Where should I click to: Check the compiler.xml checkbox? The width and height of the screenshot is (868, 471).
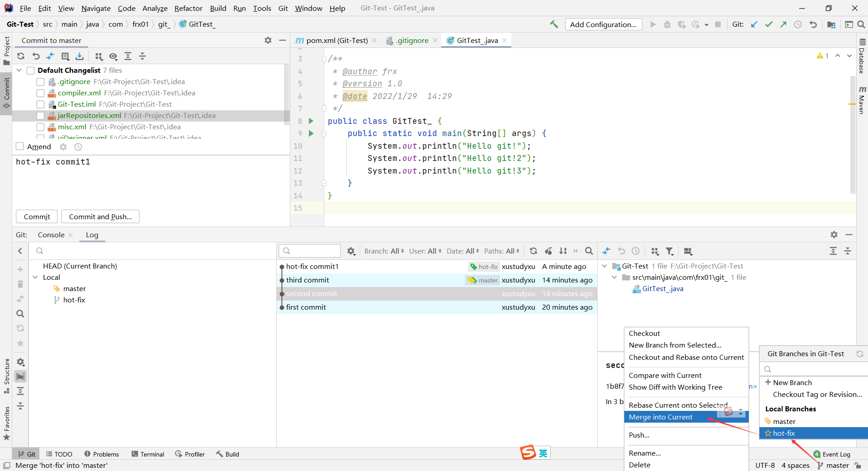[x=40, y=93]
